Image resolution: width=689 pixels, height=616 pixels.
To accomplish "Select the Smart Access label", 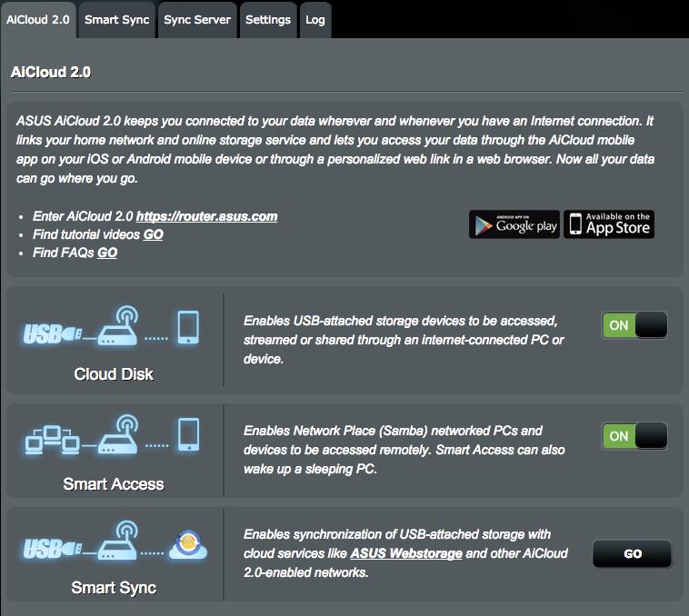I will [x=114, y=484].
